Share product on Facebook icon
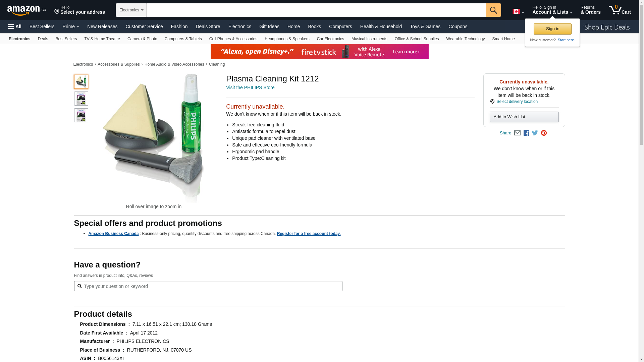The height and width of the screenshot is (362, 644). point(526,133)
